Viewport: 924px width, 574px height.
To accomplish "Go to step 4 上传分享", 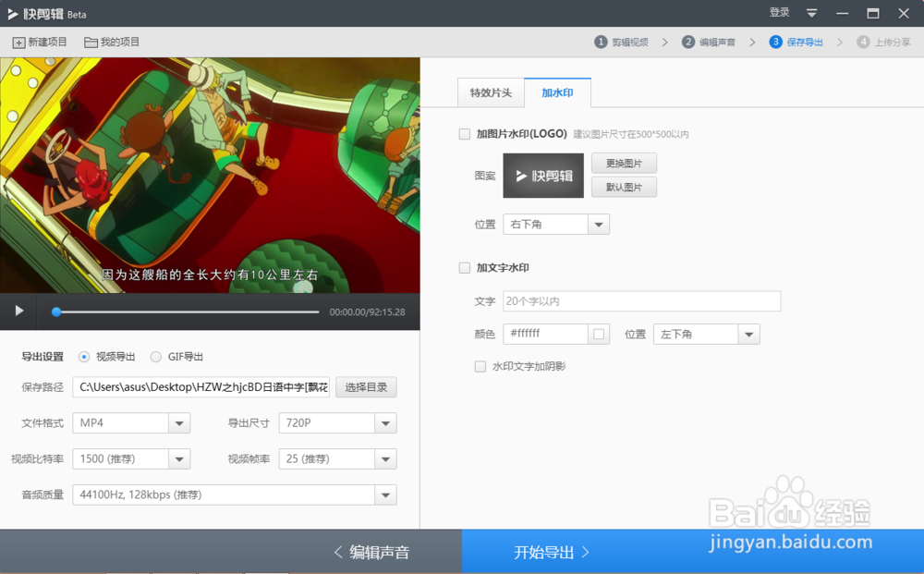I will [883, 42].
